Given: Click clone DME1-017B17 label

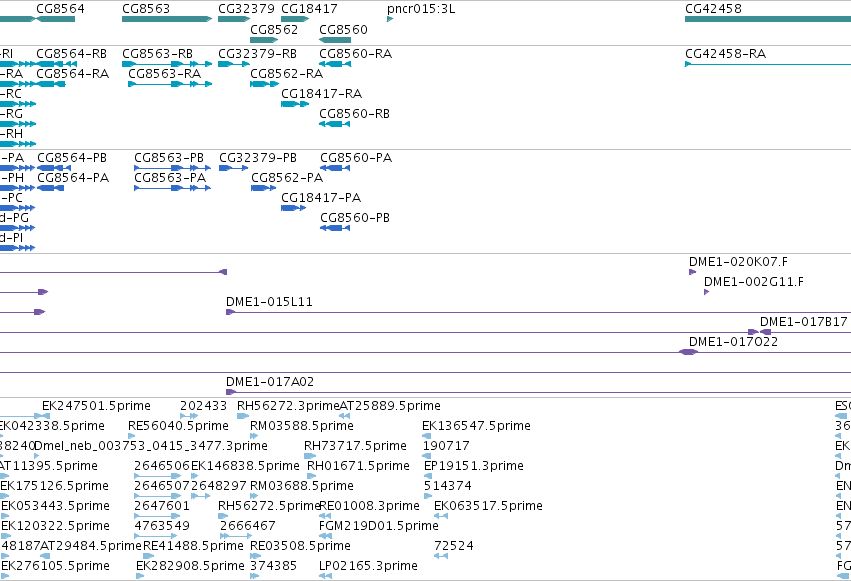Looking at the screenshot, I should click(803, 322).
